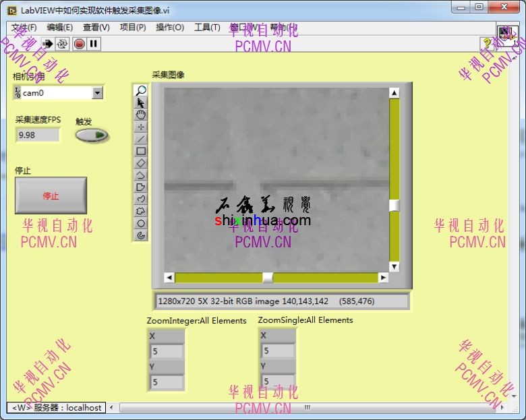Screen dimensions: 526x420
Task: Click the Run Continuously toolbar button
Action: click(x=63, y=44)
